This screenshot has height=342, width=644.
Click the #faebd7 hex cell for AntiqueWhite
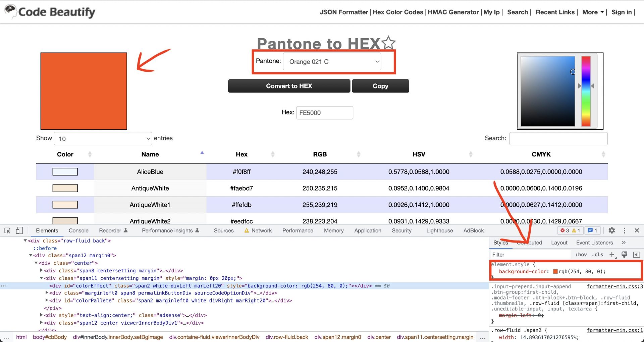pyautogui.click(x=241, y=188)
